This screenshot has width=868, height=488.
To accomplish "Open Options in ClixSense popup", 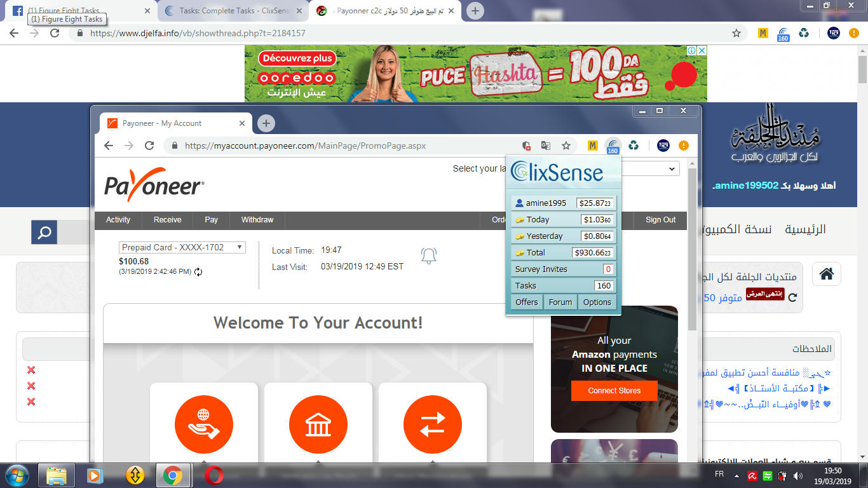I will click(597, 302).
